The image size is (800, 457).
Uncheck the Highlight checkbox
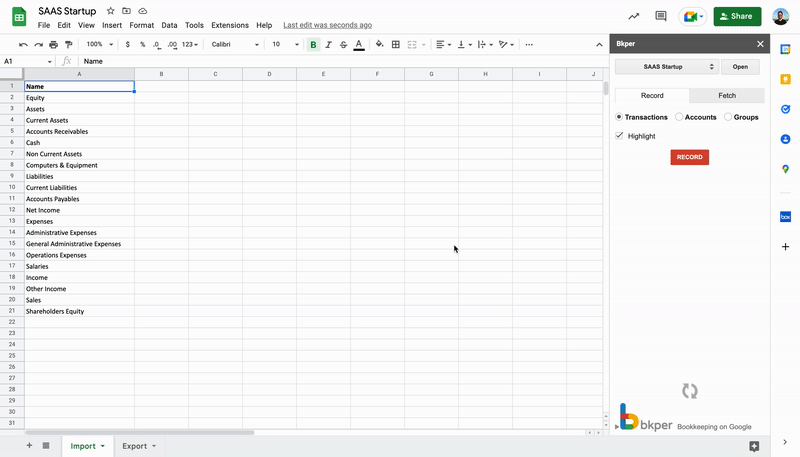[619, 136]
